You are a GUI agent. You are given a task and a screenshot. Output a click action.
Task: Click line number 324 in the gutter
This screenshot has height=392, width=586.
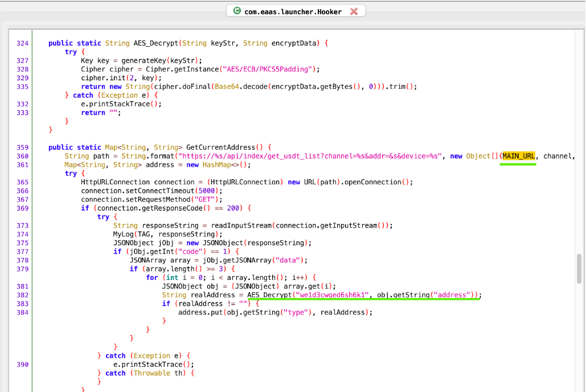coord(22,43)
